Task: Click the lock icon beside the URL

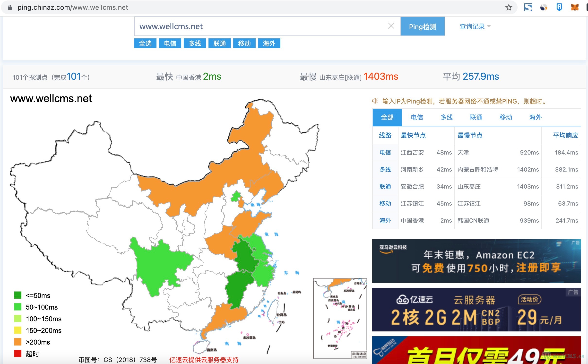Action: coord(10,8)
